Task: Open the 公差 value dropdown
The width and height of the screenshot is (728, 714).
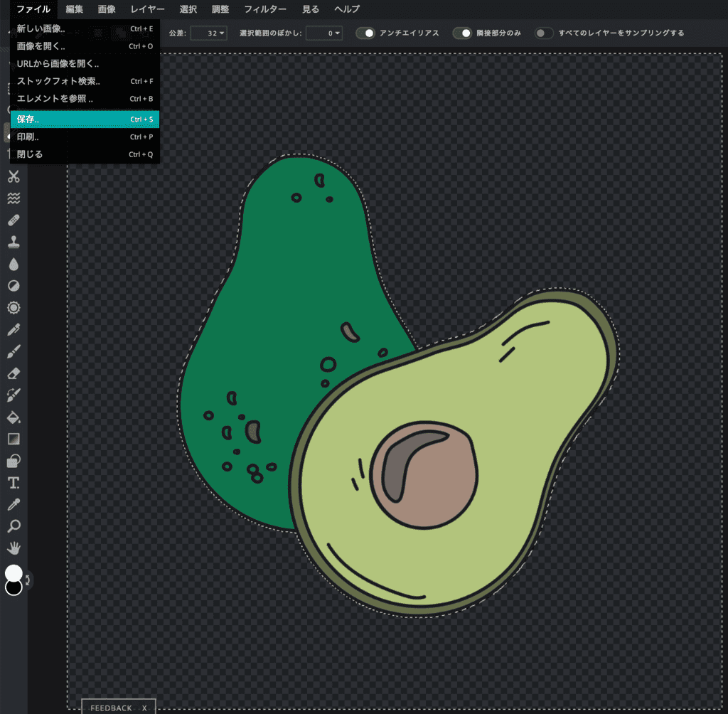Action: click(x=208, y=33)
